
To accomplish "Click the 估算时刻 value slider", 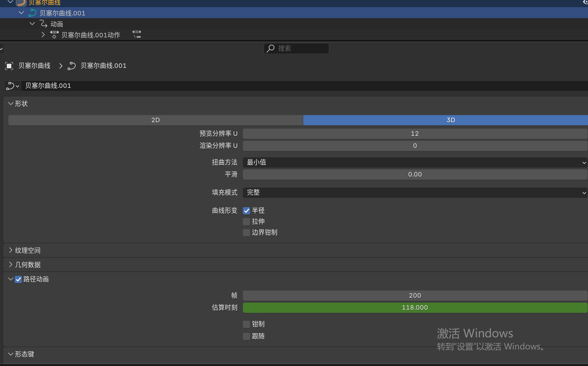I will click(415, 308).
